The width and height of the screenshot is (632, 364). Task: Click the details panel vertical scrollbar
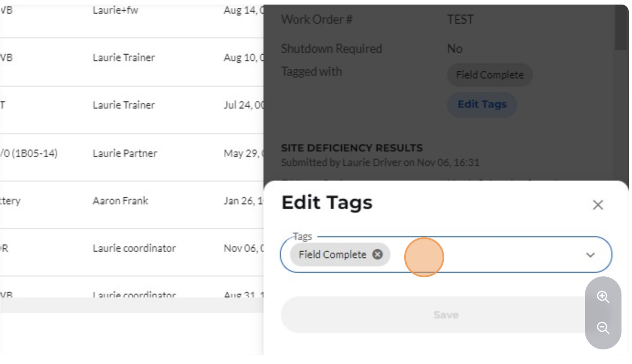pyautogui.click(x=621, y=27)
